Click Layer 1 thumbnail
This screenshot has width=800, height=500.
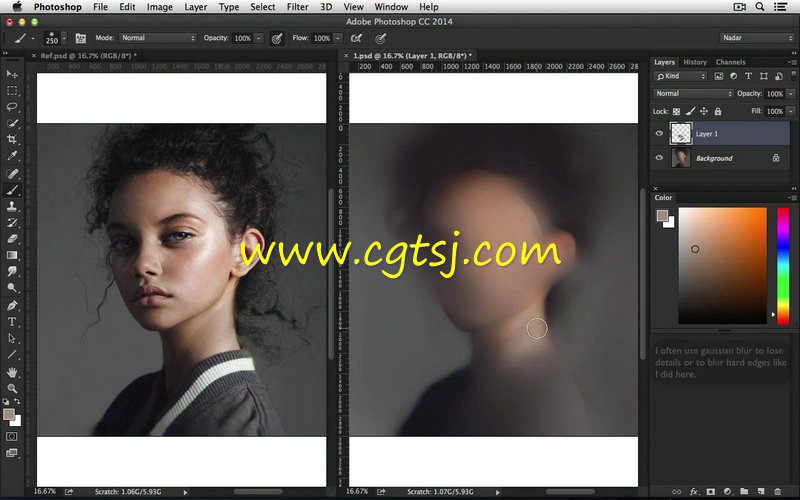pos(681,134)
